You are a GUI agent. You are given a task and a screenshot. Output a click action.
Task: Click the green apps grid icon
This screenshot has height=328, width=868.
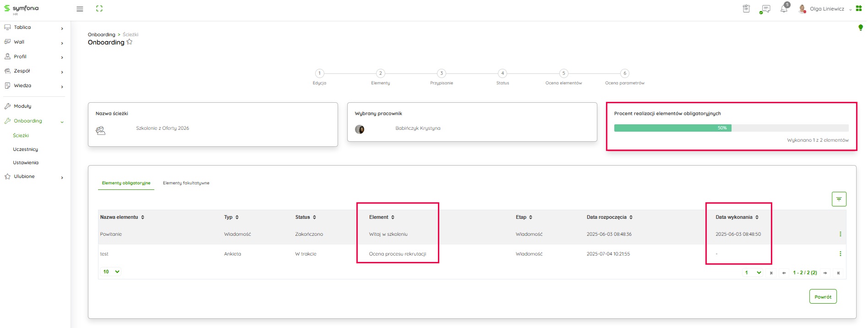pos(859,9)
